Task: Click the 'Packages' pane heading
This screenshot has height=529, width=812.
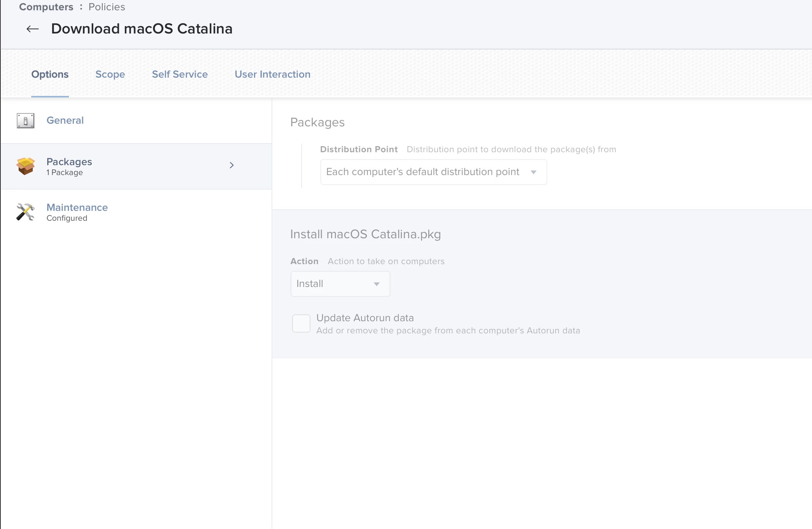Action: pyautogui.click(x=317, y=122)
